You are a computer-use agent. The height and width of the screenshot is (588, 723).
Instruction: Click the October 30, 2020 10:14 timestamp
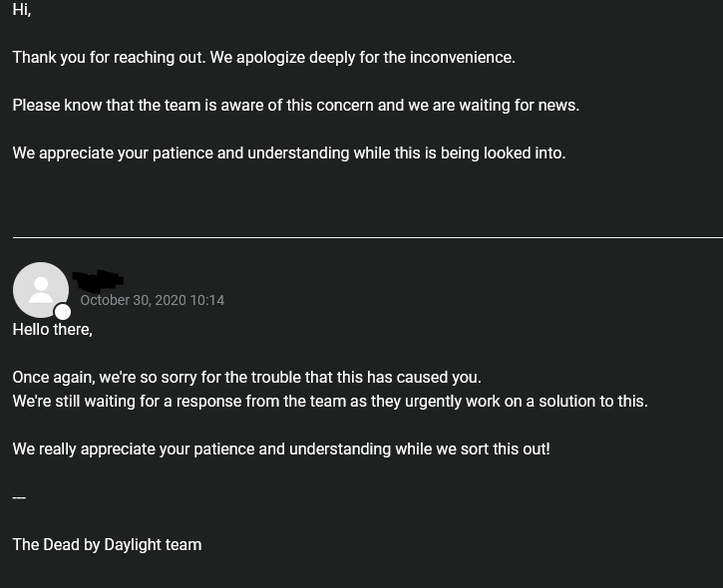tap(153, 300)
